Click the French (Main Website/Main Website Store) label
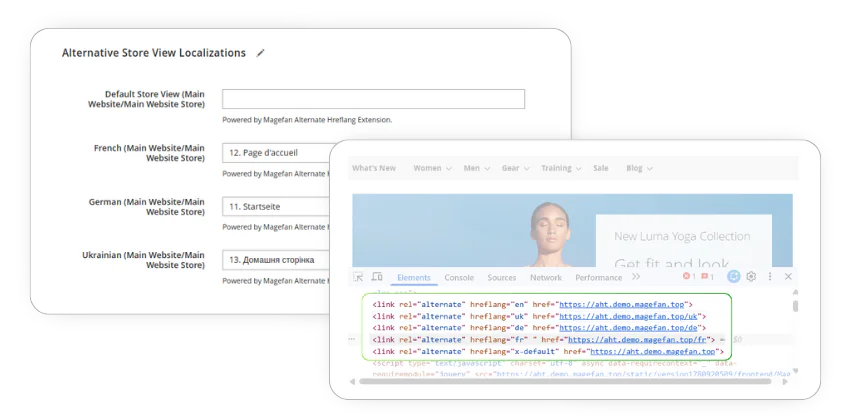 pos(150,153)
